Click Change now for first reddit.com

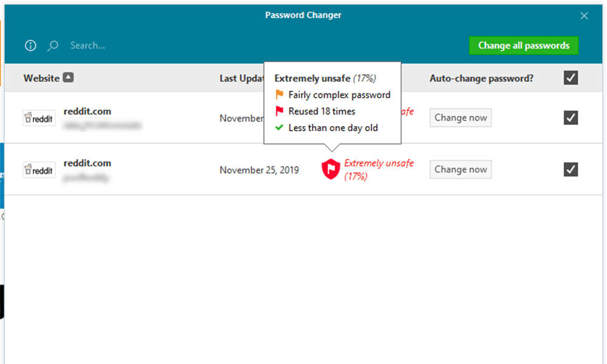[461, 118]
